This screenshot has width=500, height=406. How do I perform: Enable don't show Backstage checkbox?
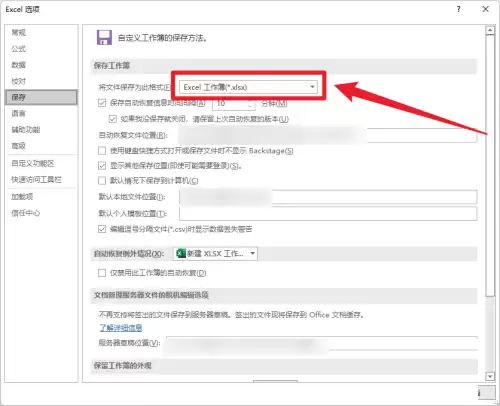tap(102, 151)
